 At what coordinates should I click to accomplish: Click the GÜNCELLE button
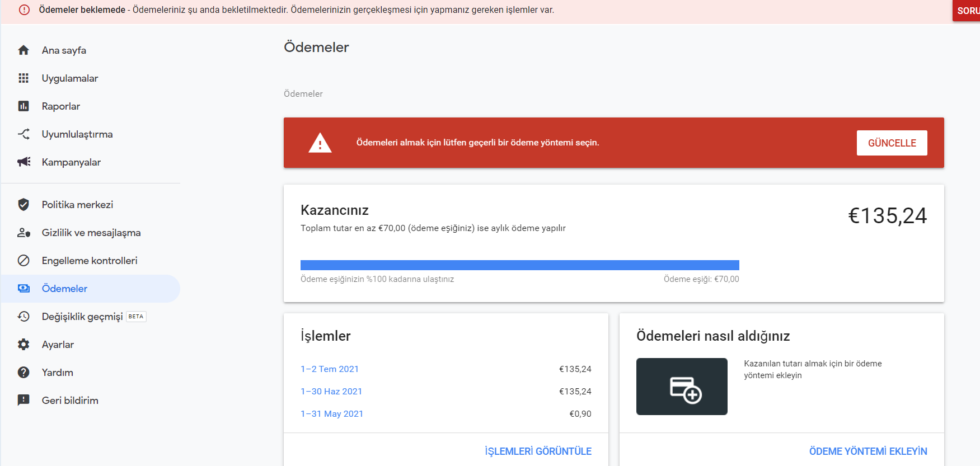[892, 143]
